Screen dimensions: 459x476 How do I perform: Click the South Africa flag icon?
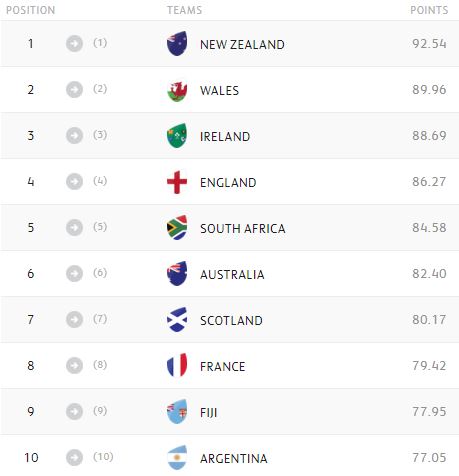[x=177, y=228]
